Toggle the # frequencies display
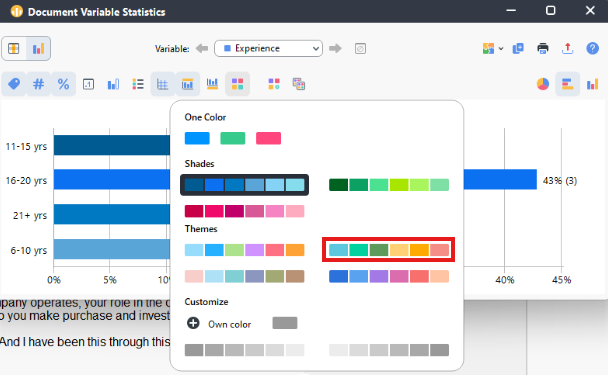608x375 pixels. pos(38,84)
